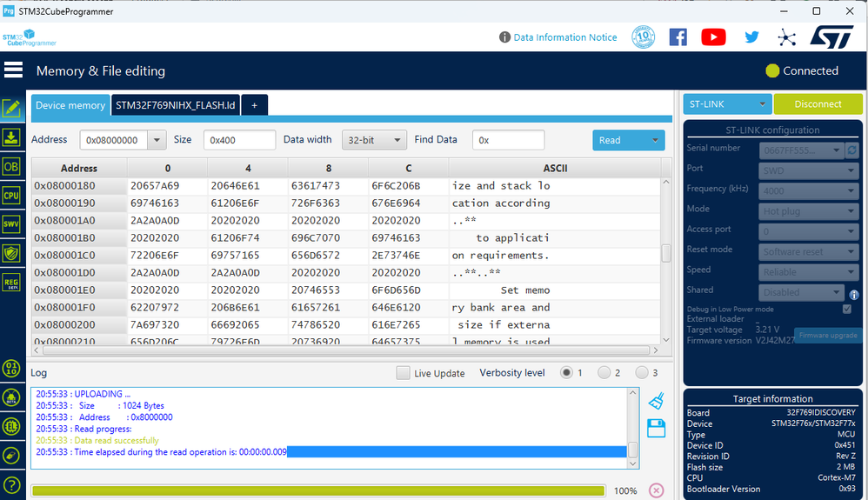Select memory row 0x080001C0

pos(346,256)
